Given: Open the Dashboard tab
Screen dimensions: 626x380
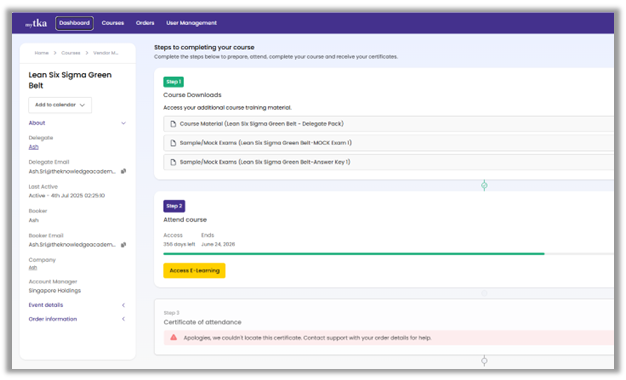Looking at the screenshot, I should (75, 23).
